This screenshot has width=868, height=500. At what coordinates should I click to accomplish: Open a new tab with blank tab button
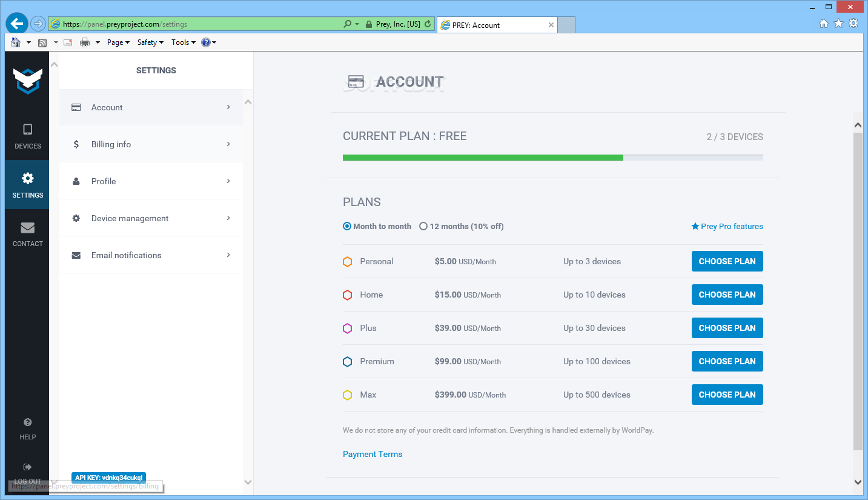tap(566, 25)
